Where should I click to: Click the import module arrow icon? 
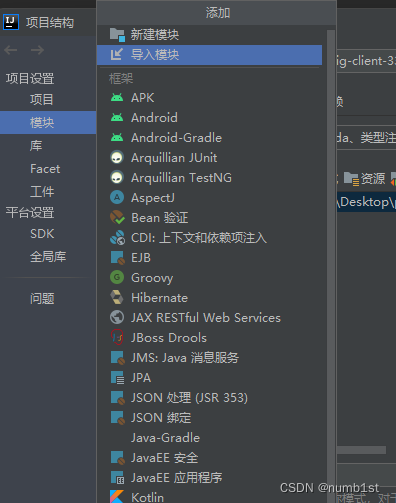tap(117, 55)
